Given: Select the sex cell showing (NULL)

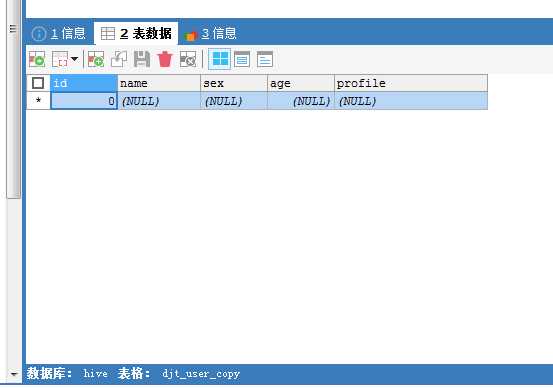Looking at the screenshot, I should [234, 101].
